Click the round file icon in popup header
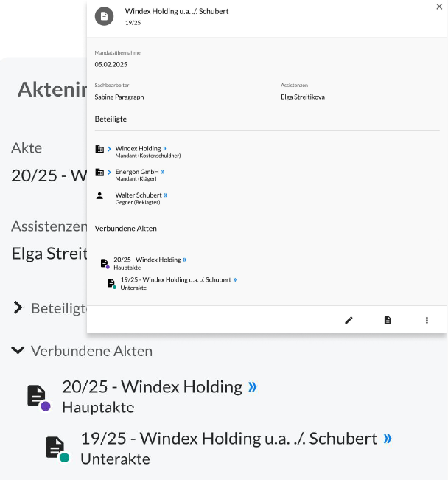 (105, 16)
